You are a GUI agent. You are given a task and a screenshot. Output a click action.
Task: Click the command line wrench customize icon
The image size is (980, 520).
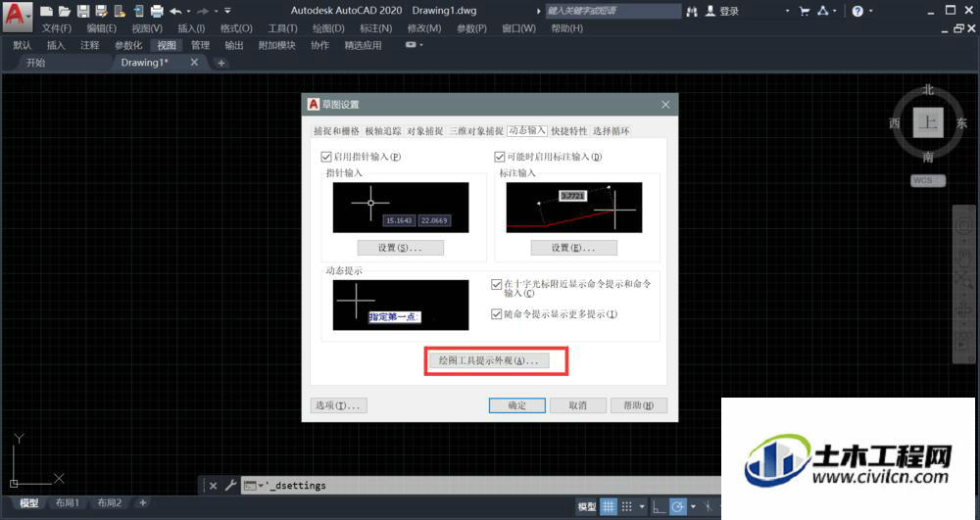click(230, 485)
